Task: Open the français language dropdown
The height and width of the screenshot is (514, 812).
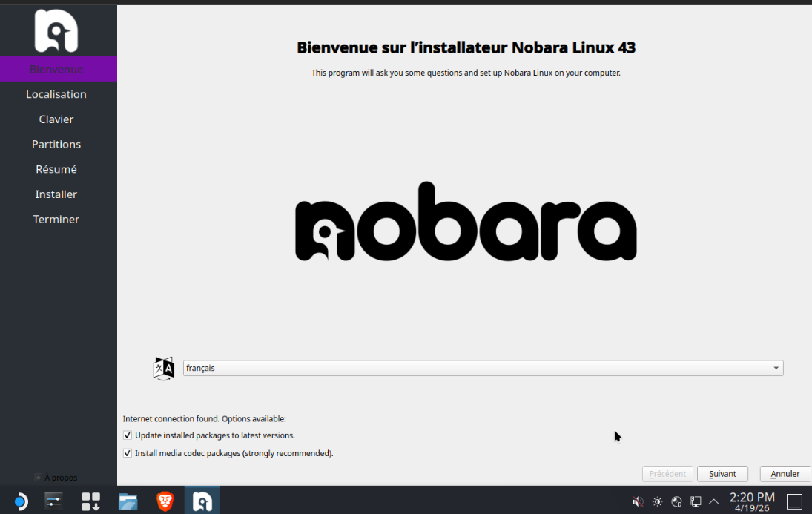Action: (x=483, y=369)
